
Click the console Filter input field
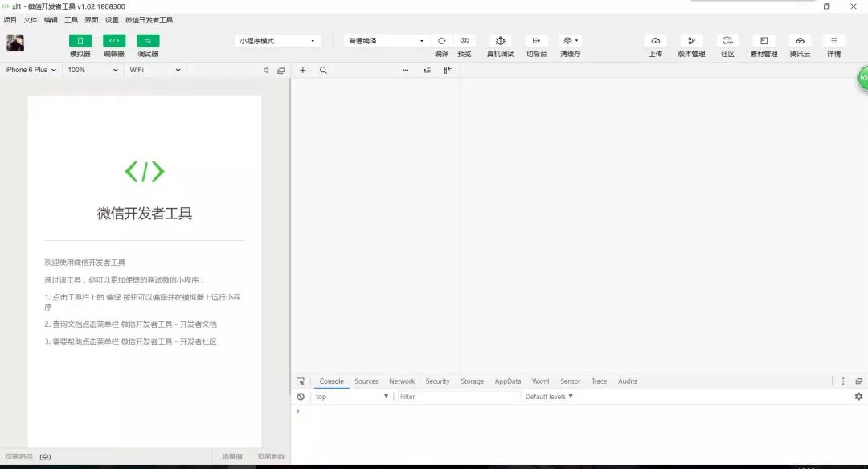pos(459,397)
